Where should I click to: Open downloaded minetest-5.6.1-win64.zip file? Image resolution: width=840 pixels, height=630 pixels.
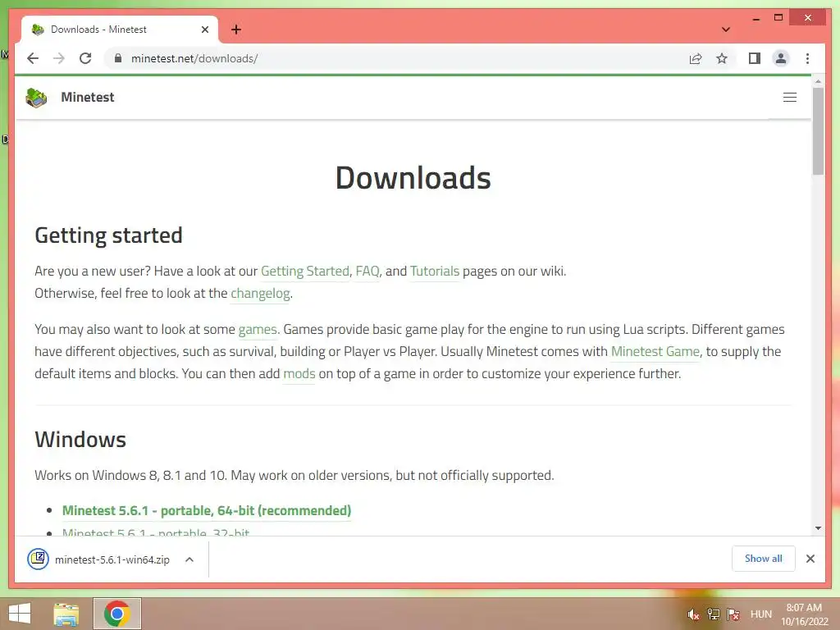(x=98, y=559)
